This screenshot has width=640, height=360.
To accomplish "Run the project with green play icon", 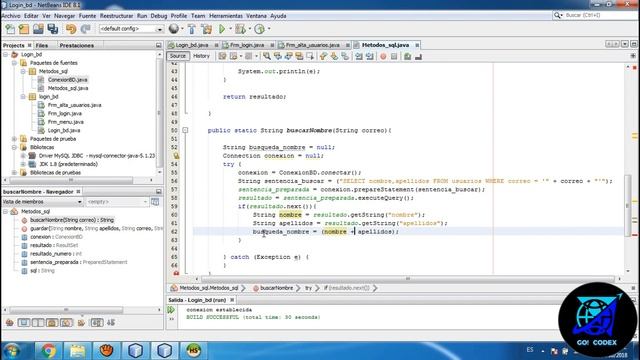I will pos(222,29).
